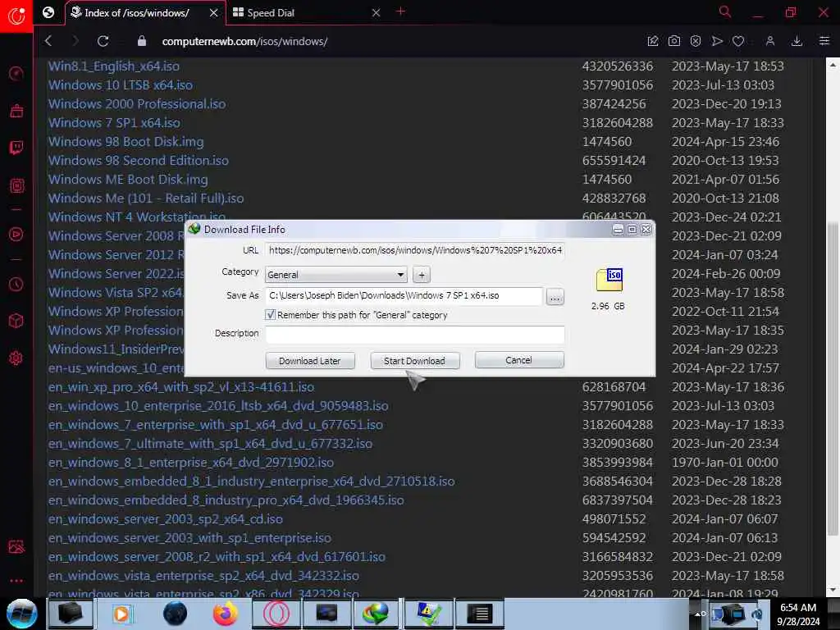Image resolution: width=840 pixels, height=630 pixels.
Task: Click the URL field in download dialog
Action: tap(414, 250)
